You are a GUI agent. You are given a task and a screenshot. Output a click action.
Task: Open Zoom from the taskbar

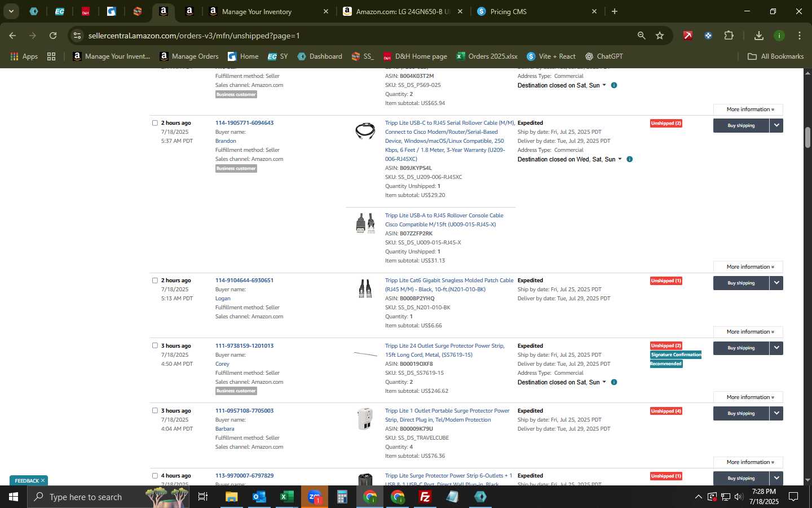click(314, 497)
